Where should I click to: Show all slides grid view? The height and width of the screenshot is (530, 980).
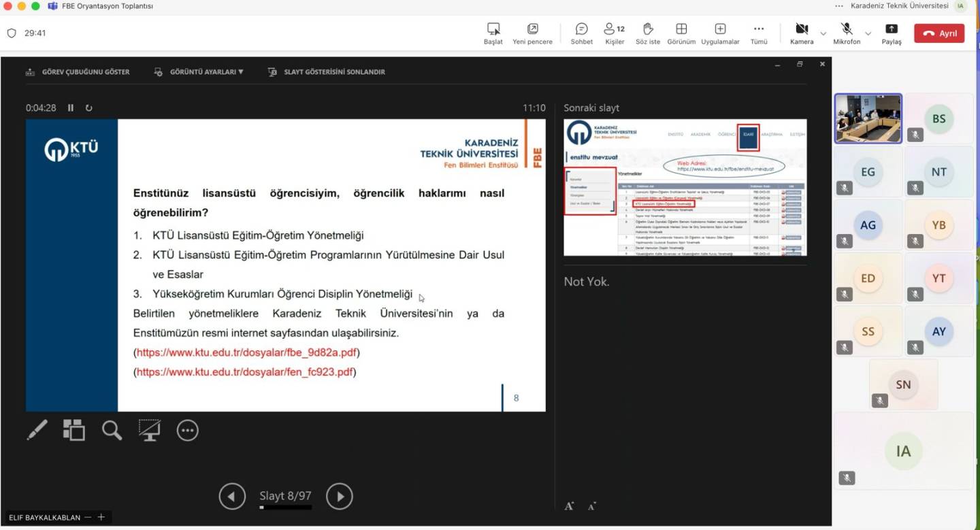[74, 430]
